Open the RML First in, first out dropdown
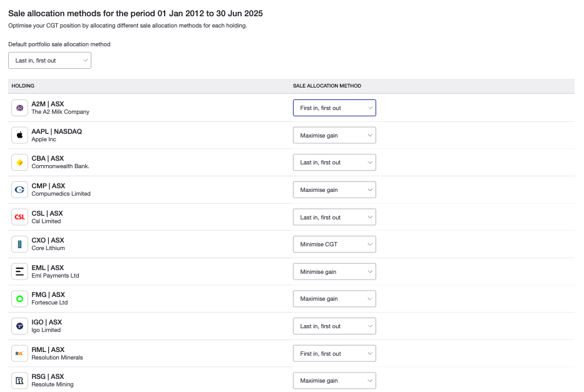Screen dimensions: 584x392 334,353
